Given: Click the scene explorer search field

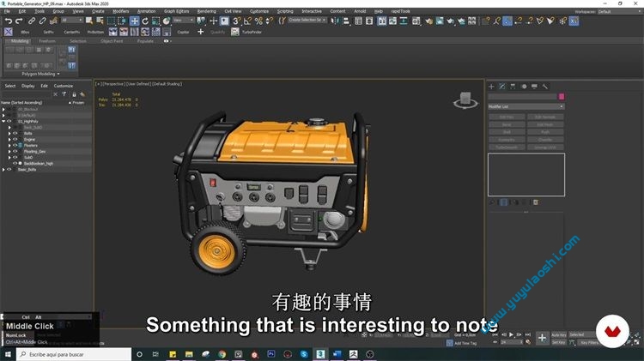Looking at the screenshot, I should [27, 94].
